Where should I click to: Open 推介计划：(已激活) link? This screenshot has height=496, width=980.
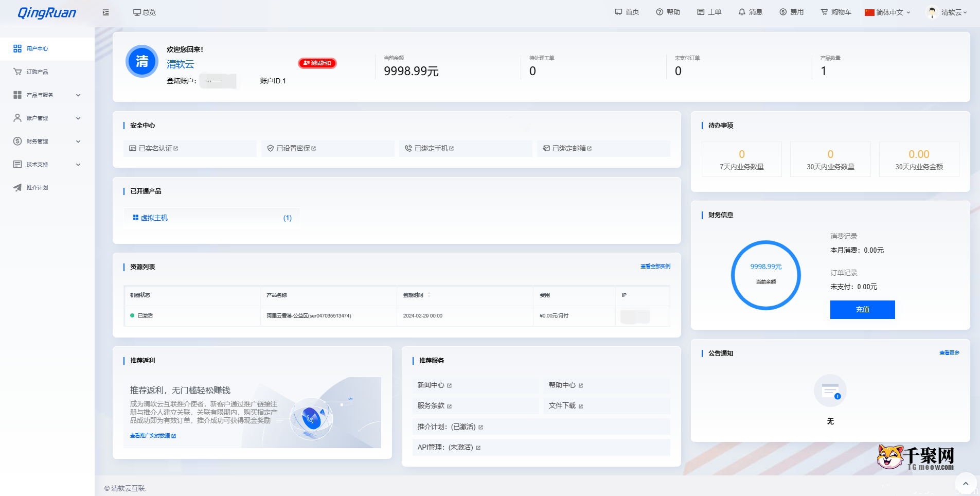pos(541,427)
